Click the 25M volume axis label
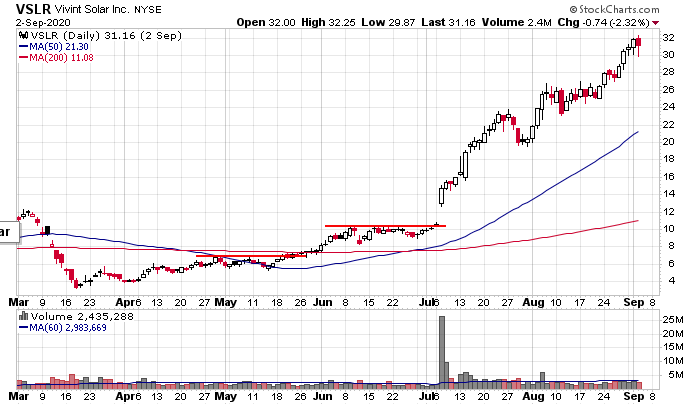 click(x=673, y=320)
